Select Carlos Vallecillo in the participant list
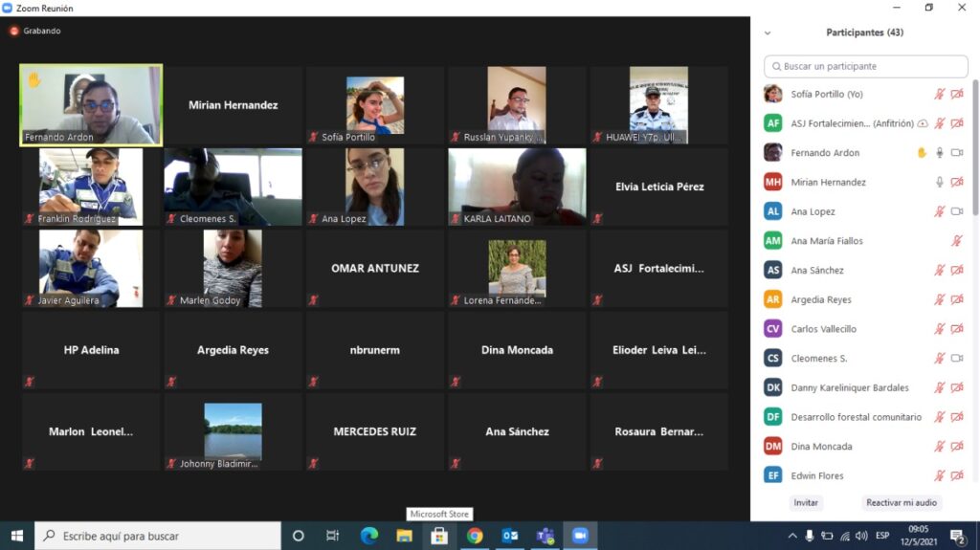The image size is (980, 550). [x=823, y=329]
